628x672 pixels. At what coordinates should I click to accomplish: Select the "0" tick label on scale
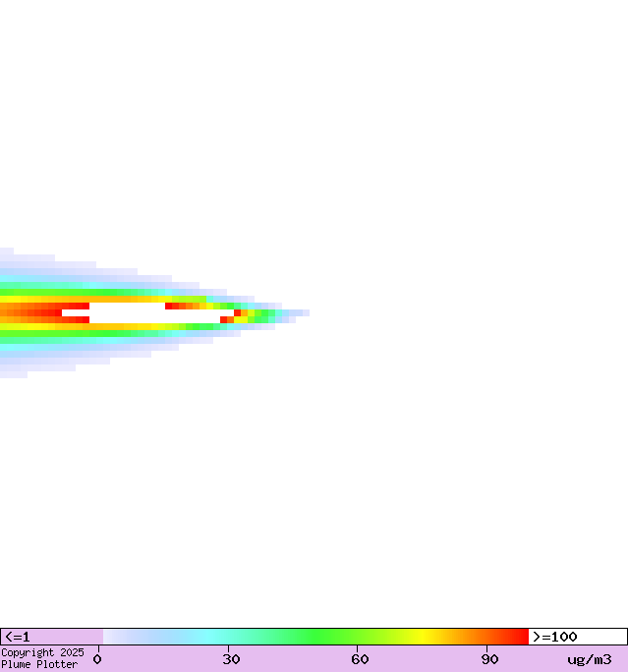97,659
